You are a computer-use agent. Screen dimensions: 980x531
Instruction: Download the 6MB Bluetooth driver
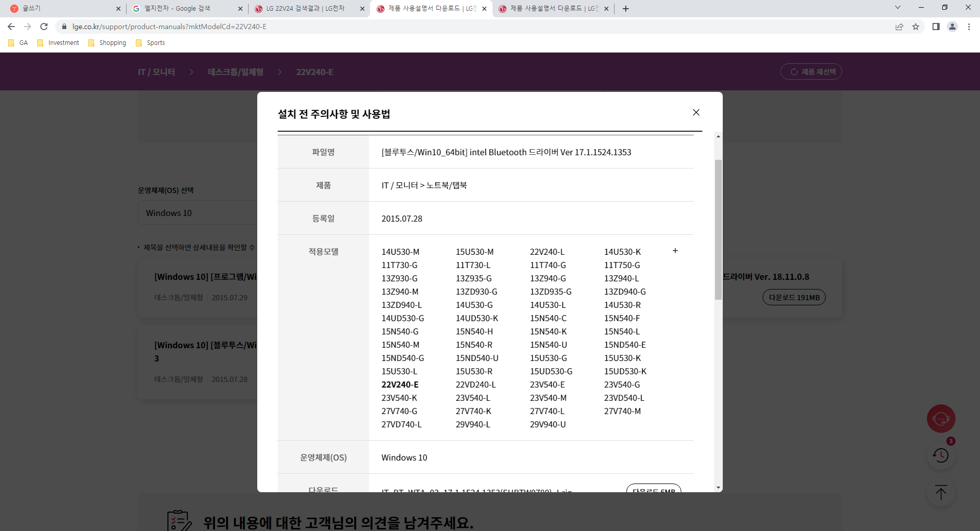pos(653,488)
